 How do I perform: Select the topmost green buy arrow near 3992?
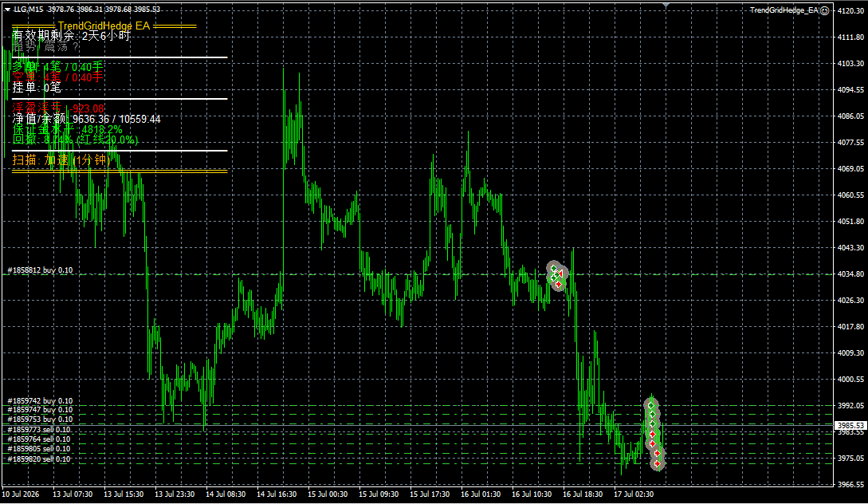[x=651, y=405]
